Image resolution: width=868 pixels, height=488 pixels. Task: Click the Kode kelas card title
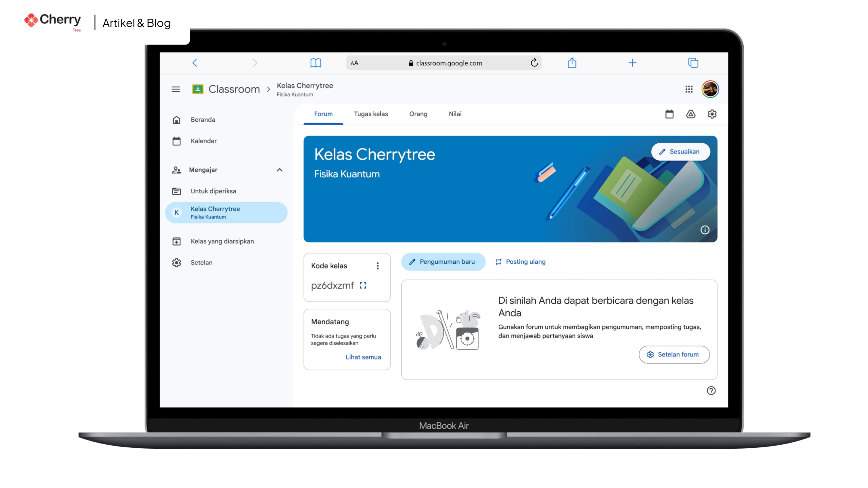click(x=329, y=266)
